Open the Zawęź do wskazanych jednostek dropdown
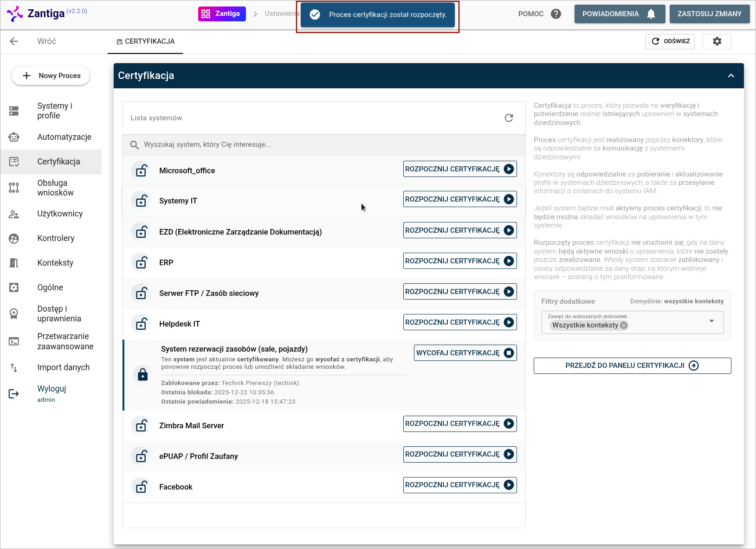The width and height of the screenshot is (756, 549). tap(711, 321)
